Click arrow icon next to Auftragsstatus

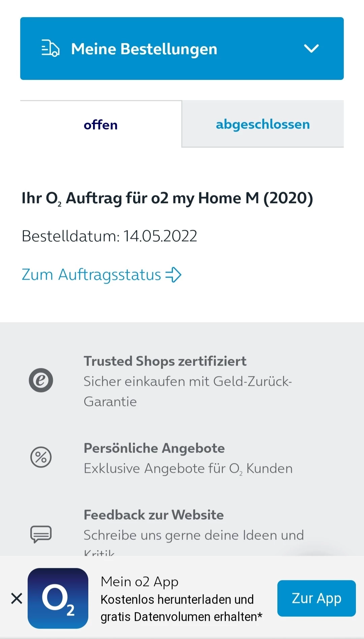click(x=174, y=274)
